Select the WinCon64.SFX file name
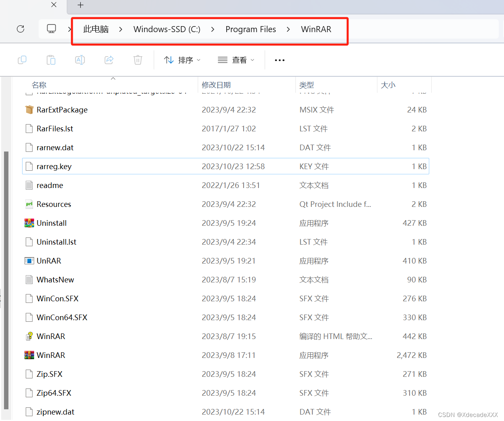Image resolution: width=504 pixels, height=421 pixels. coord(62,317)
